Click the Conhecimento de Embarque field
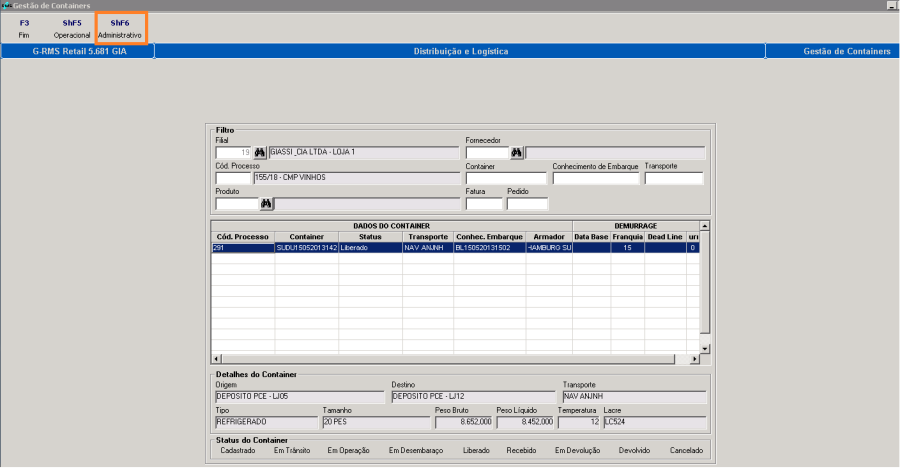Viewport: 900px width, 469px height. (x=595, y=179)
